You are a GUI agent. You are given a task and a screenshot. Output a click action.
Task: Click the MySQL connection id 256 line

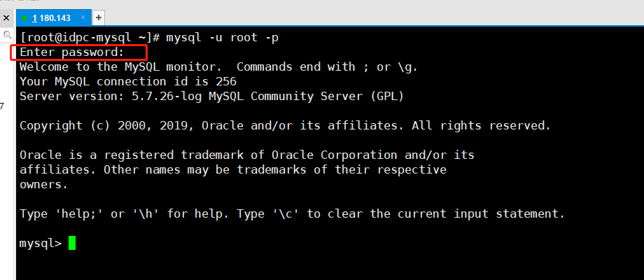click(127, 81)
